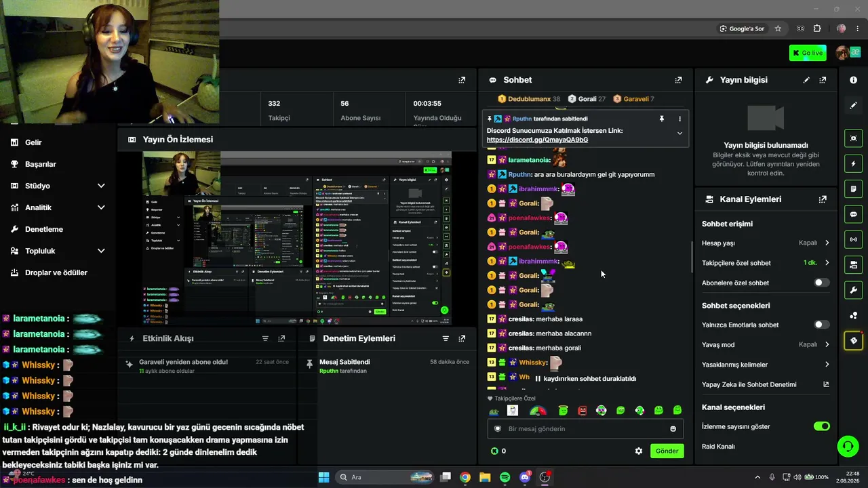Send the chat message with Gönder
Viewport: 868px width, 488px height.
[x=667, y=451]
